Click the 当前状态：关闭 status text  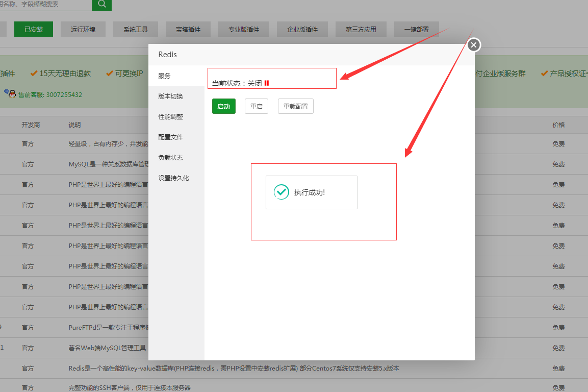coord(237,83)
